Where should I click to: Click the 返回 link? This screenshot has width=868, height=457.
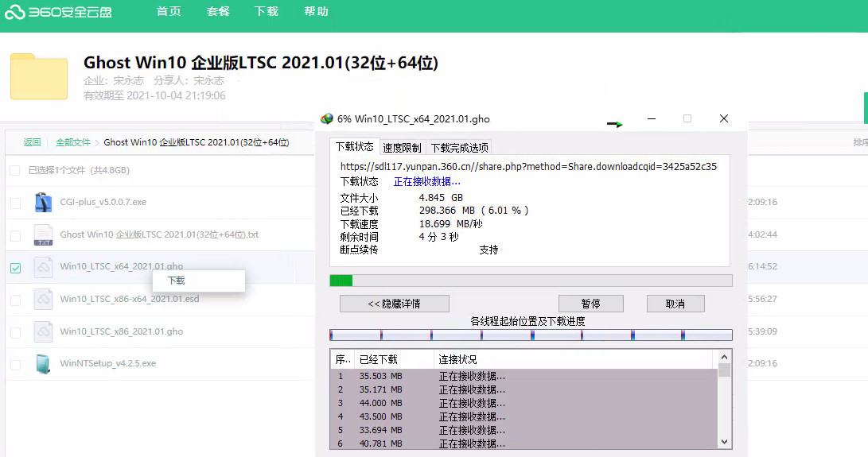coord(32,142)
